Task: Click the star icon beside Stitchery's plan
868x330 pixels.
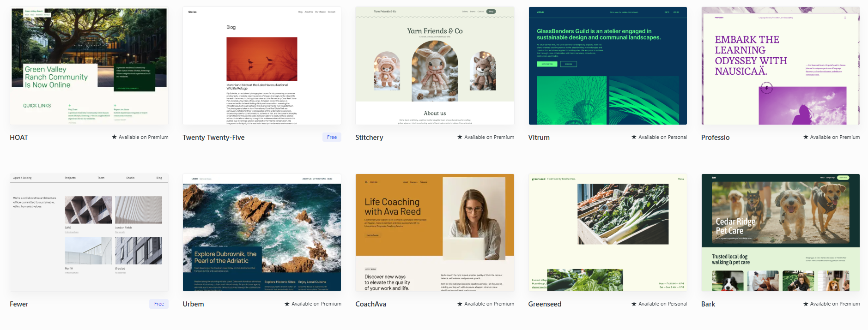Action: pos(460,137)
